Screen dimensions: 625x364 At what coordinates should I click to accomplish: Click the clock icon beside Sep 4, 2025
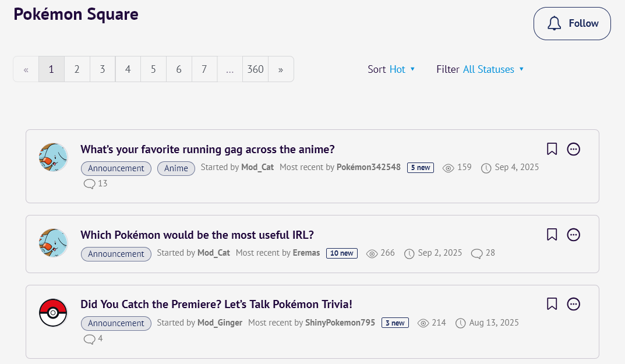[486, 168]
